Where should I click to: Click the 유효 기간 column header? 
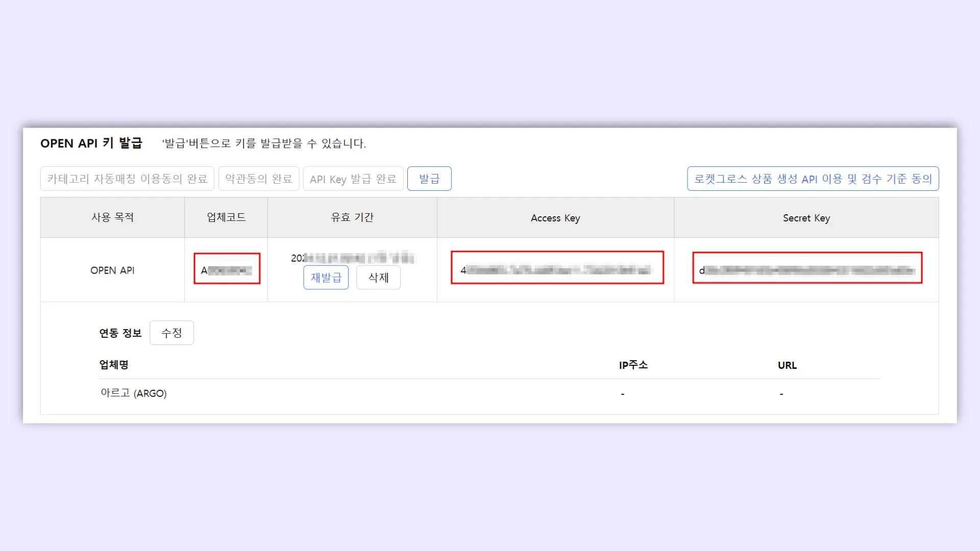click(352, 217)
